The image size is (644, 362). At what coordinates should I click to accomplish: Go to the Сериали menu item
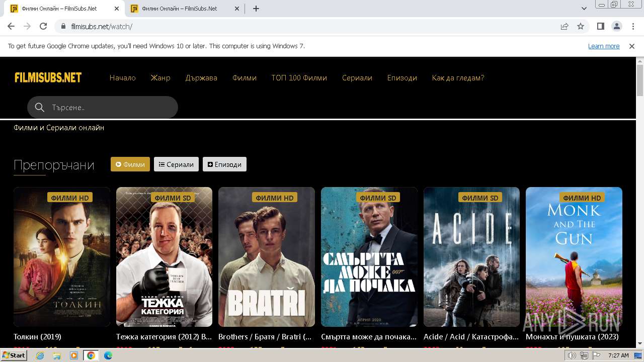(357, 78)
